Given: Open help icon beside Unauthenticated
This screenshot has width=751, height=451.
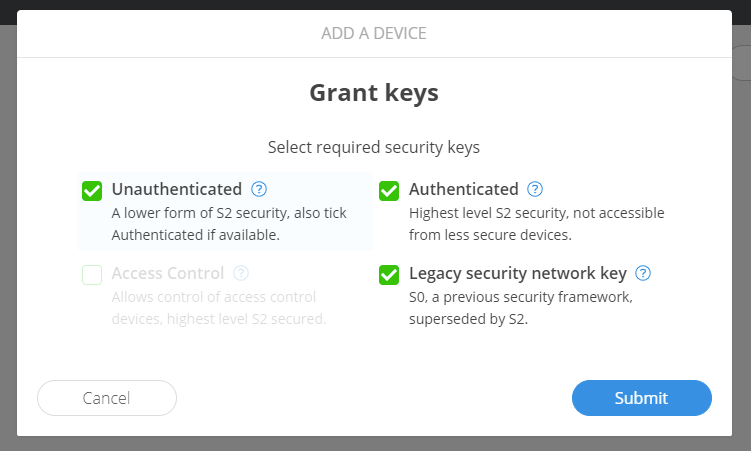Looking at the screenshot, I should (259, 189).
